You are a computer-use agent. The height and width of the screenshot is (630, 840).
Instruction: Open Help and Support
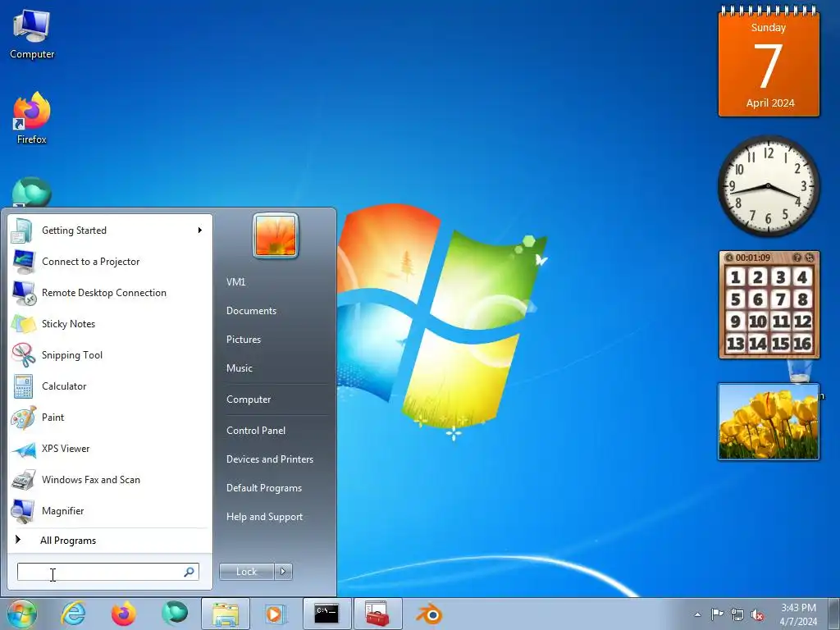coord(264,517)
